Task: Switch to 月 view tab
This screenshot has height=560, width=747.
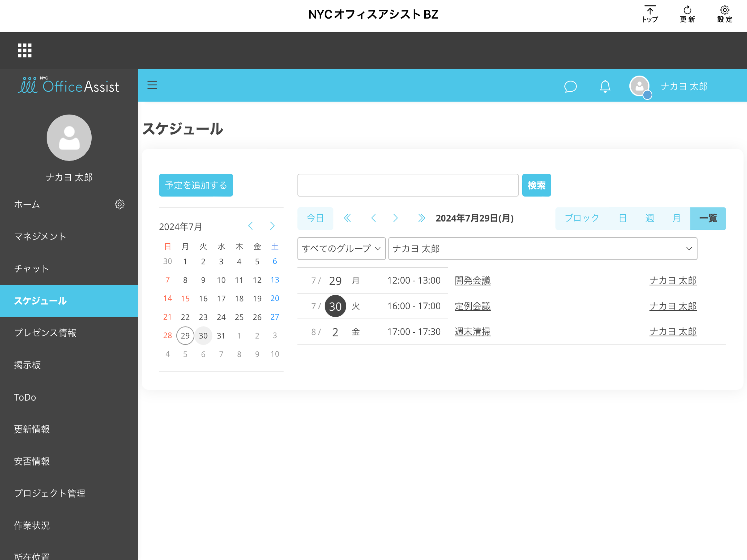Action: click(676, 218)
